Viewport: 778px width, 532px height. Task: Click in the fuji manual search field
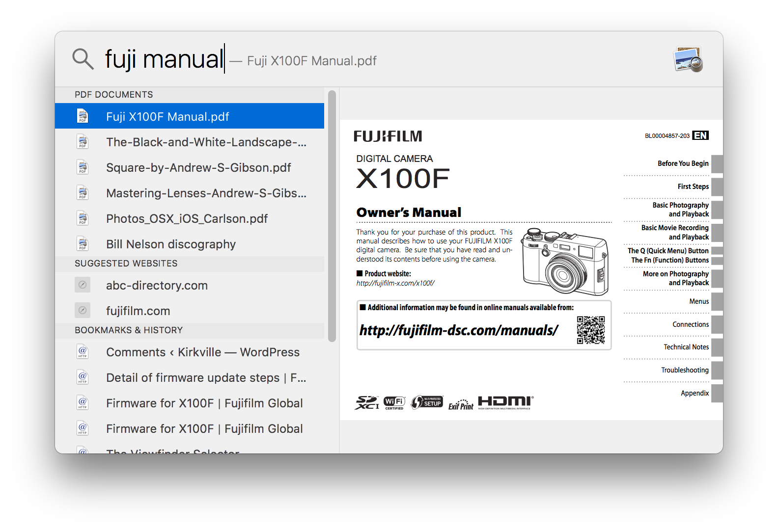click(164, 59)
